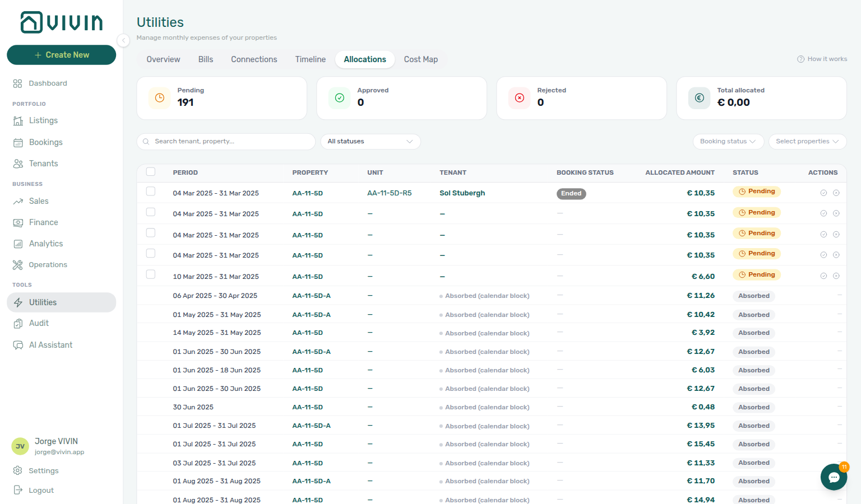Image resolution: width=861 pixels, height=504 pixels.
Task: Check the 10 Mar 2025 row checkbox
Action: tap(151, 274)
